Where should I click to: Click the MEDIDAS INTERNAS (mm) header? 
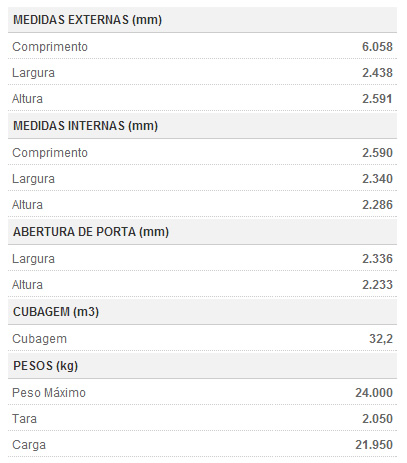pos(85,126)
